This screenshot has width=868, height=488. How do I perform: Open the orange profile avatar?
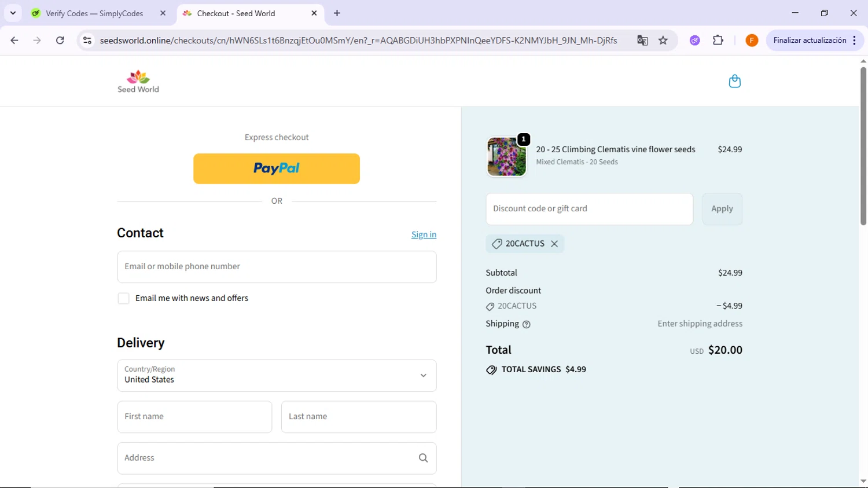click(752, 41)
